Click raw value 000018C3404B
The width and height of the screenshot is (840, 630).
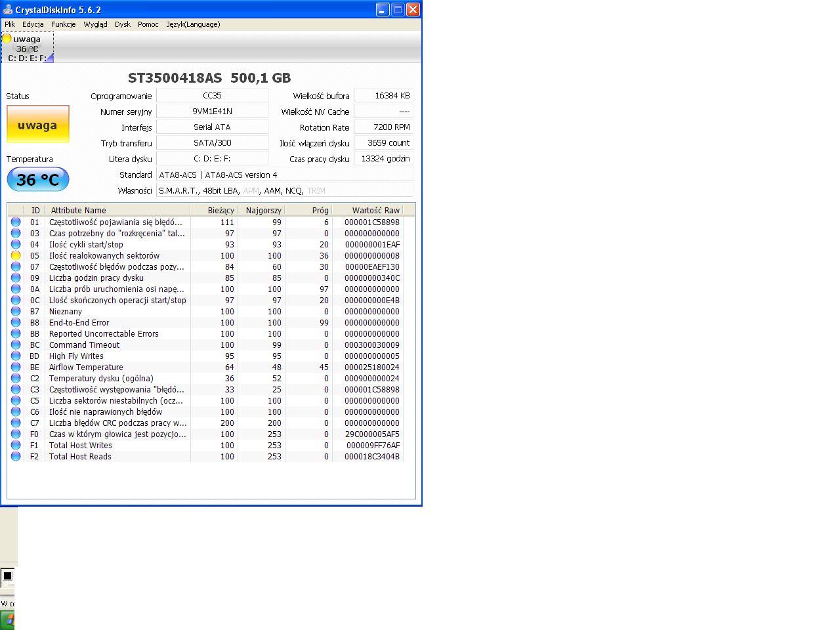pyautogui.click(x=372, y=457)
